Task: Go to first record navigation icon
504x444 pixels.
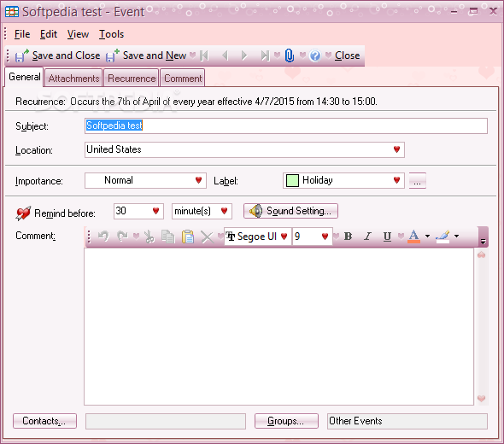Action: point(204,55)
